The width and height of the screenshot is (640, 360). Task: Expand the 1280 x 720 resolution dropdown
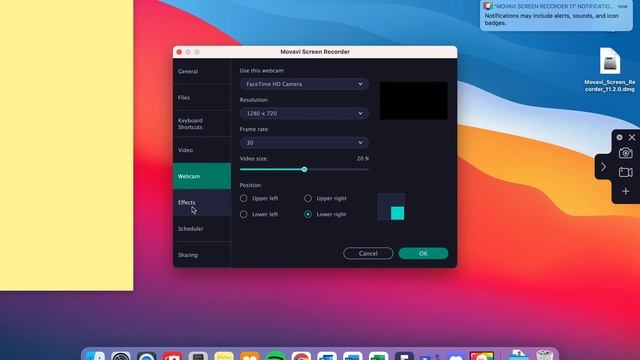[x=304, y=113]
